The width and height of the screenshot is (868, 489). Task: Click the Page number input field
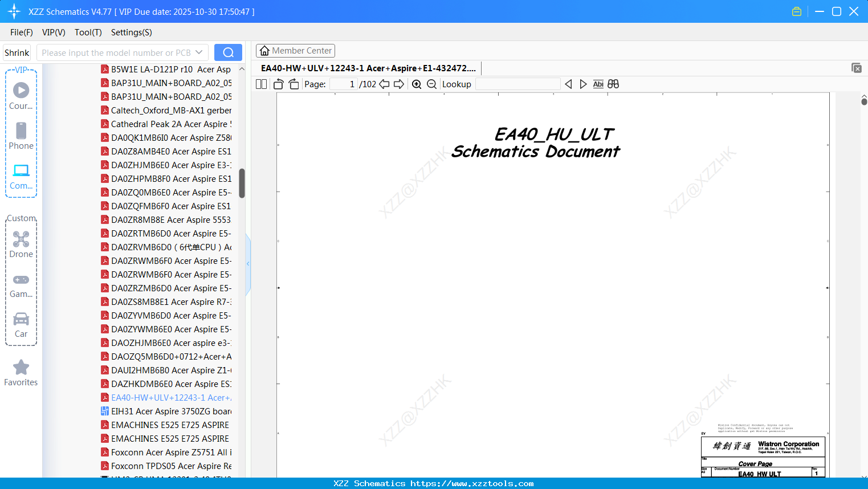(x=344, y=84)
